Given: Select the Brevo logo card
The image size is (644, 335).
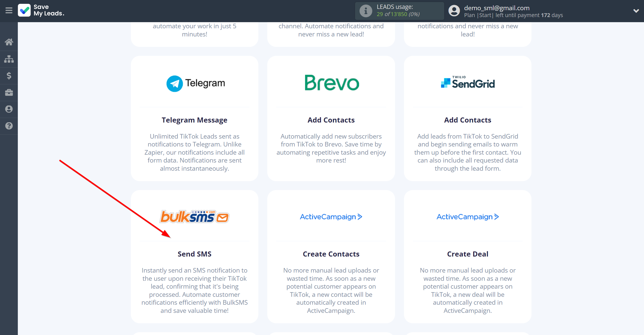Looking at the screenshot, I should point(332,83).
